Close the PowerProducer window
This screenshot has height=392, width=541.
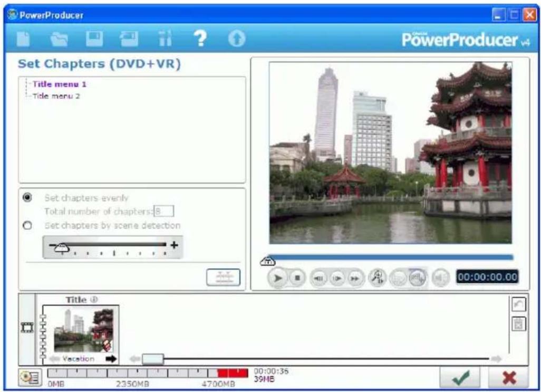[529, 15]
